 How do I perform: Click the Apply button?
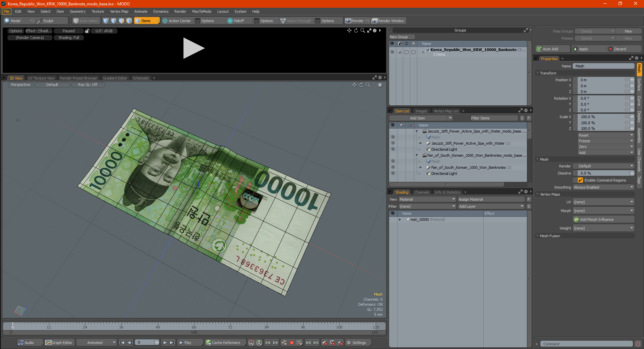[x=589, y=49]
